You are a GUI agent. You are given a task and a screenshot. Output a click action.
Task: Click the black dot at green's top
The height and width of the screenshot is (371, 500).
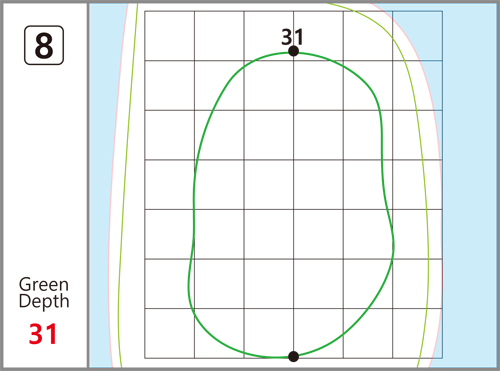click(x=293, y=51)
